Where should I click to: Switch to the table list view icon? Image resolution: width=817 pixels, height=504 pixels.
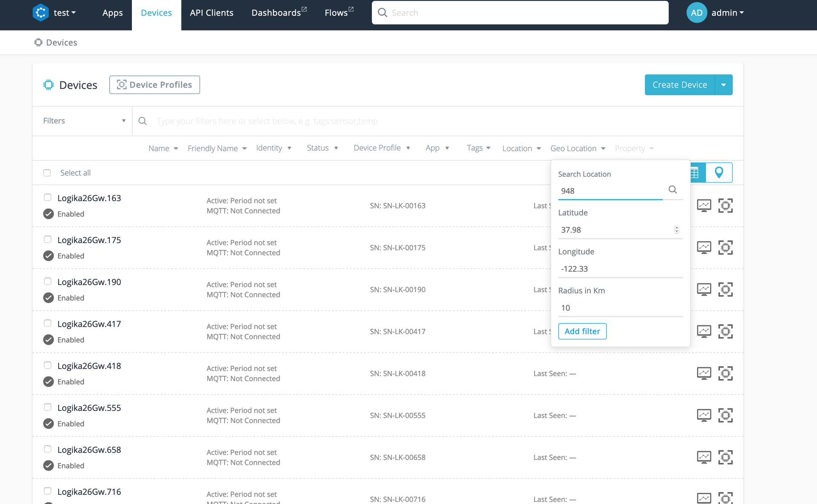click(x=696, y=173)
